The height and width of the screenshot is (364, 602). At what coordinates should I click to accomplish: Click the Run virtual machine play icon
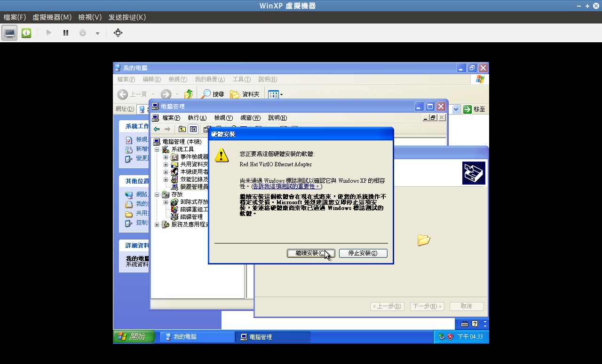(49, 33)
